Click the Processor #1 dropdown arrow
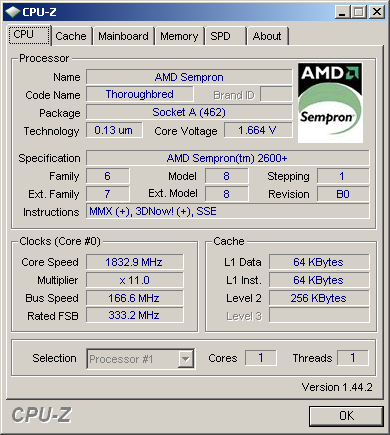390x435 pixels. click(186, 359)
